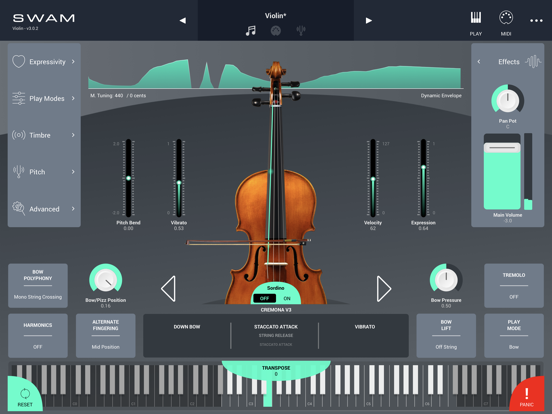
Task: Switch PLAY MODE Bow setting
Action: [x=514, y=335]
